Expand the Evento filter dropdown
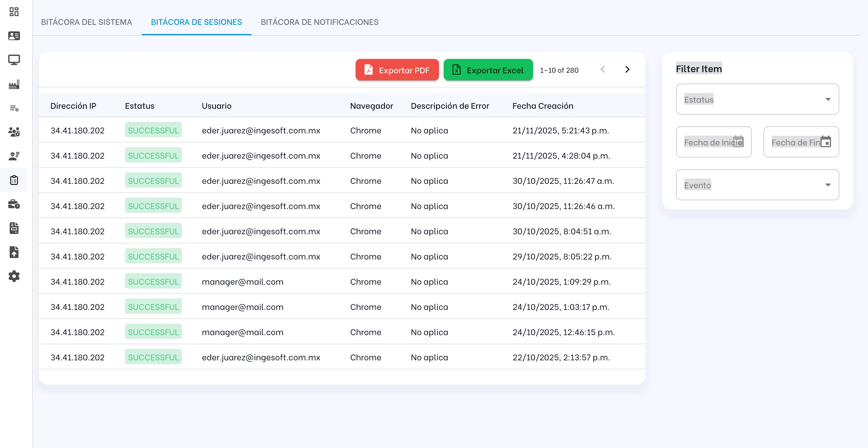 [757, 185]
